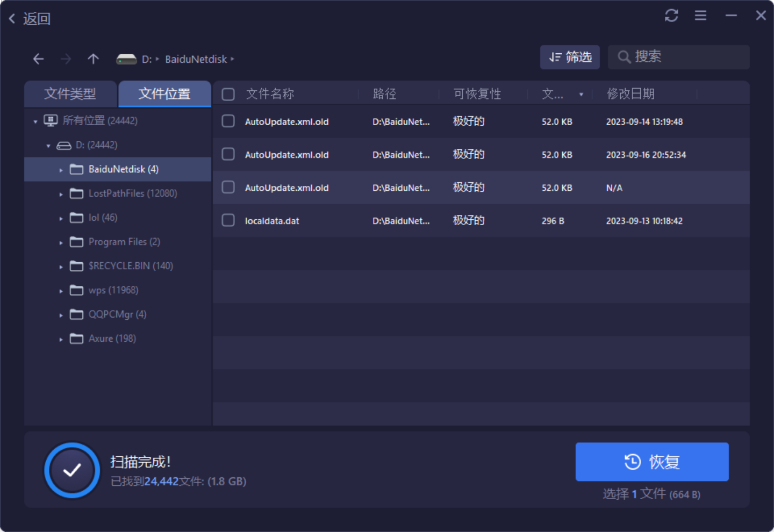This screenshot has width=774, height=532.
Task: Click the 恢复 recover button
Action: [x=652, y=462]
